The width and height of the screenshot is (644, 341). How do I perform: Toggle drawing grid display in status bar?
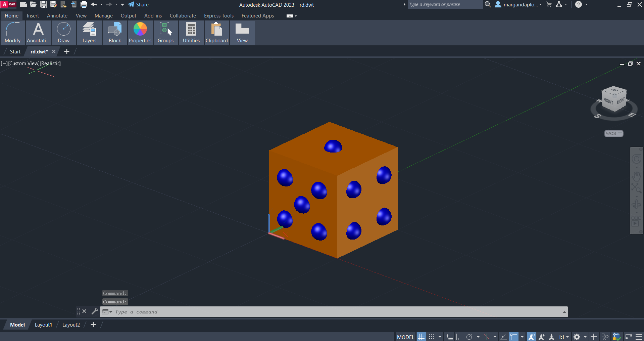[422, 337]
